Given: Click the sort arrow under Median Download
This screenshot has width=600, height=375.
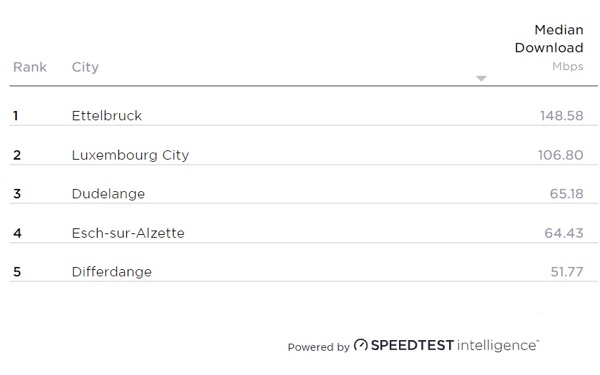Looking at the screenshot, I should pos(481,78).
